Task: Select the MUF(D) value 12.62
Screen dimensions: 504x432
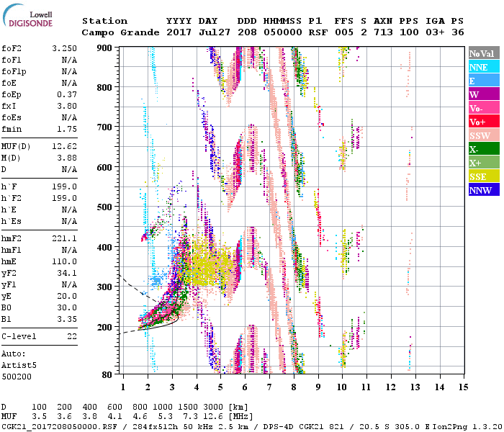Action: pyautogui.click(x=64, y=148)
